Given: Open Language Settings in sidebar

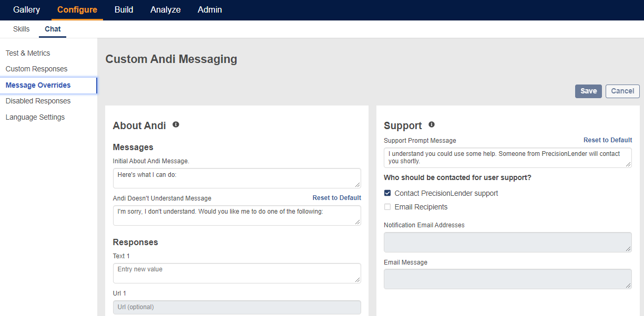Looking at the screenshot, I should click(x=35, y=117).
